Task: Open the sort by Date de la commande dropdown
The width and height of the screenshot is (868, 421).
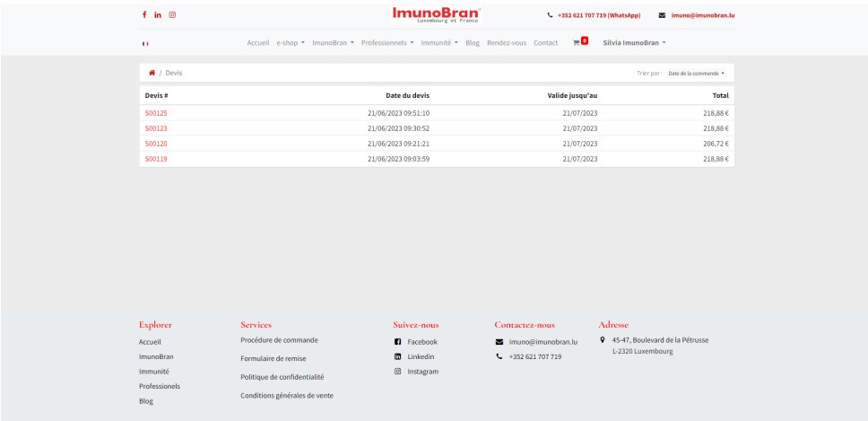Action: click(x=696, y=72)
